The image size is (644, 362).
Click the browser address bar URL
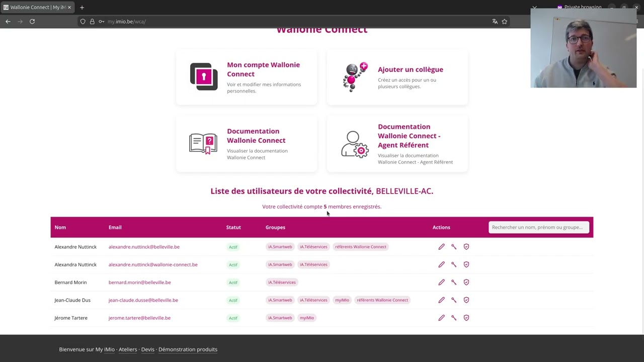click(x=126, y=22)
